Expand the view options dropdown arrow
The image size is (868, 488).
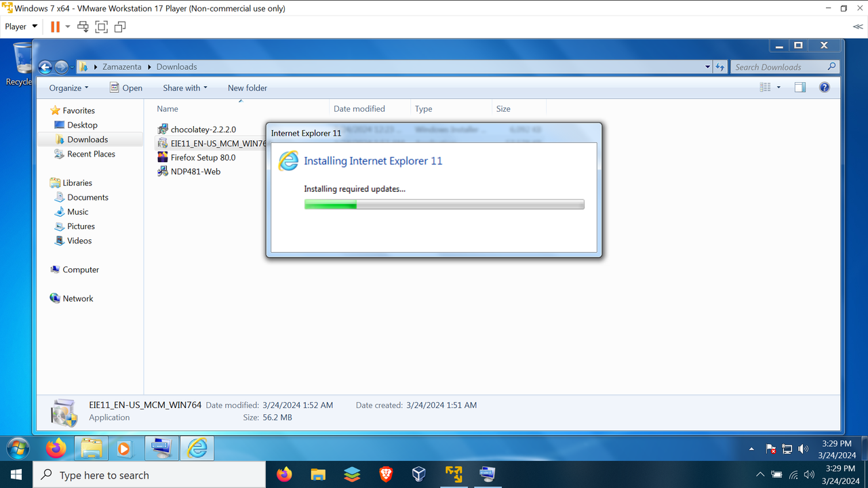point(778,87)
